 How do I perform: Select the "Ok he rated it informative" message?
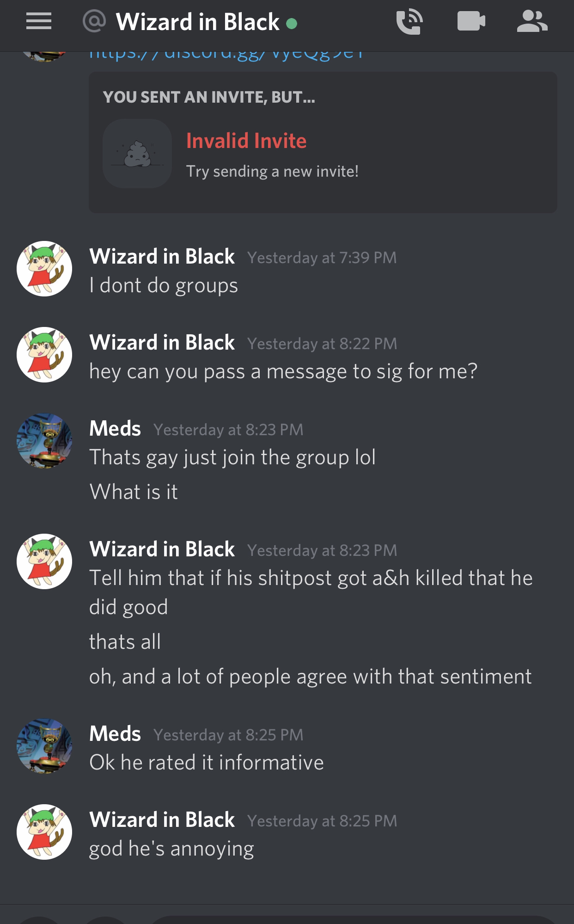click(x=207, y=763)
